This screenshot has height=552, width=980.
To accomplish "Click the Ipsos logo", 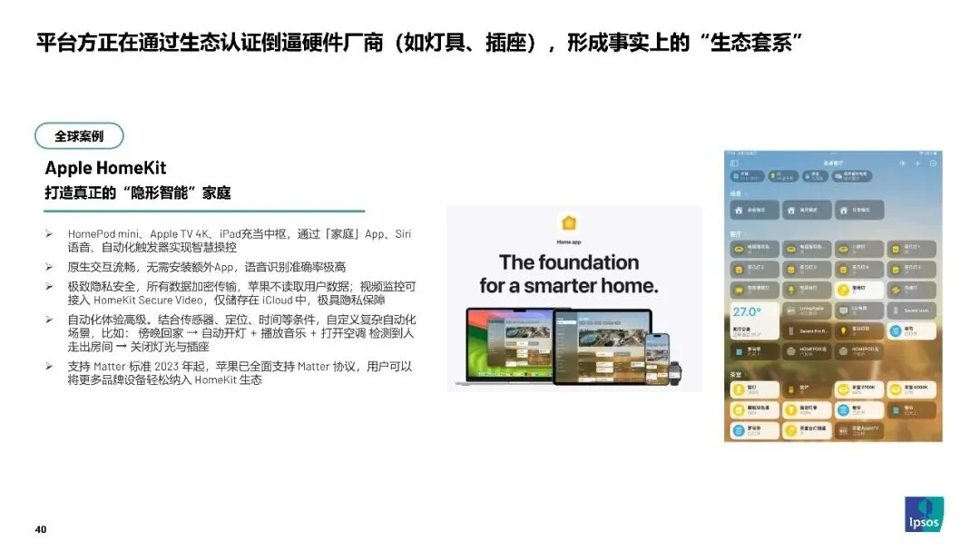I will (x=924, y=514).
